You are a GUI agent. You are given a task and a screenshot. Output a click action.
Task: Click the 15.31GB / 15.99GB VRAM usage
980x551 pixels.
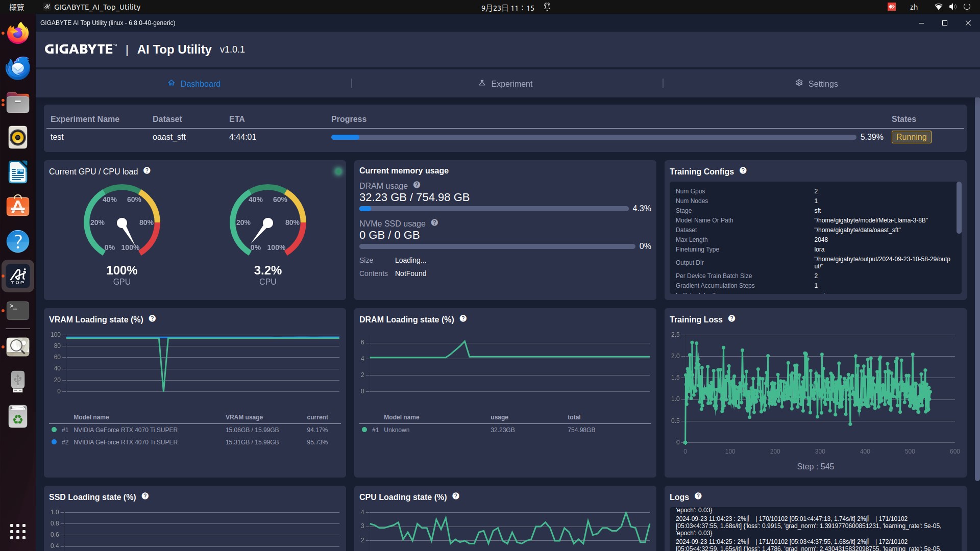coord(252,442)
